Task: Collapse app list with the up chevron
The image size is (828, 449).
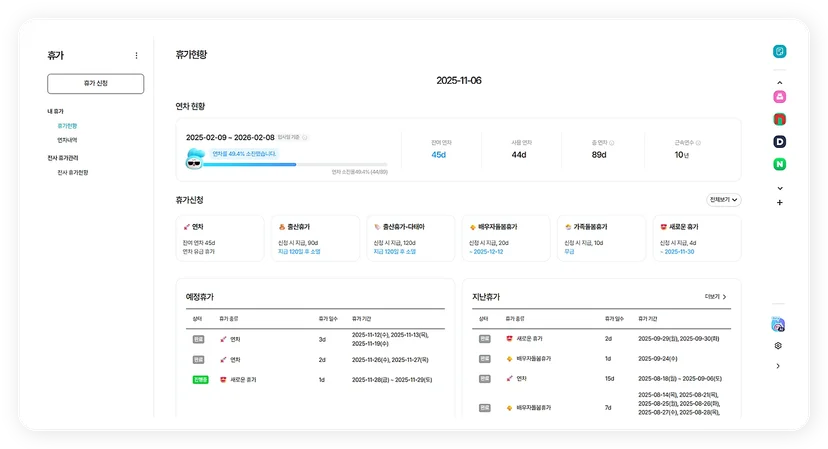Action: (779, 83)
